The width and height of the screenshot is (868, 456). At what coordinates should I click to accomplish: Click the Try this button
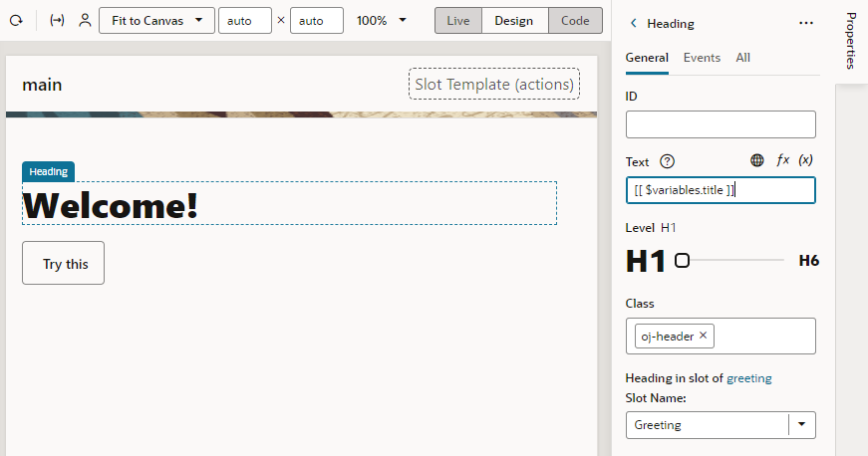63,263
